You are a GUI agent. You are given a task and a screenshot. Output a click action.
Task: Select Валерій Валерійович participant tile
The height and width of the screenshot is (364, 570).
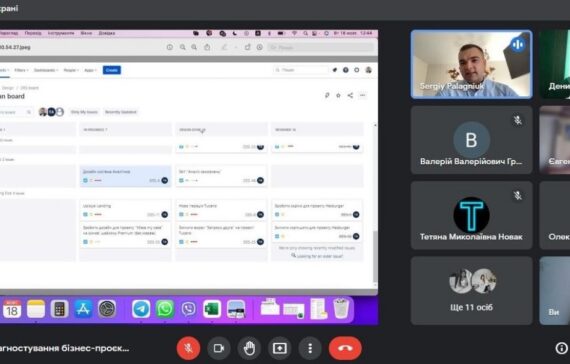click(471, 140)
